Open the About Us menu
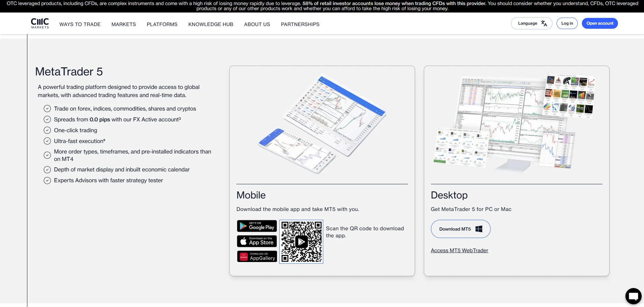The height and width of the screenshot is (307, 644). tap(257, 24)
